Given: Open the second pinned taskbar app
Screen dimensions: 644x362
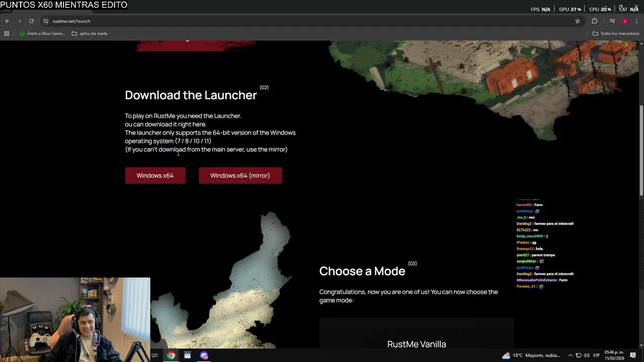Looking at the screenshot, I should [187, 355].
